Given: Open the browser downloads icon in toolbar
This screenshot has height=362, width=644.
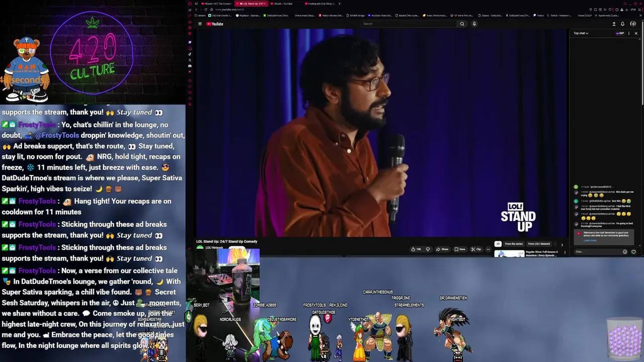Looking at the screenshot, I should 627,10.
